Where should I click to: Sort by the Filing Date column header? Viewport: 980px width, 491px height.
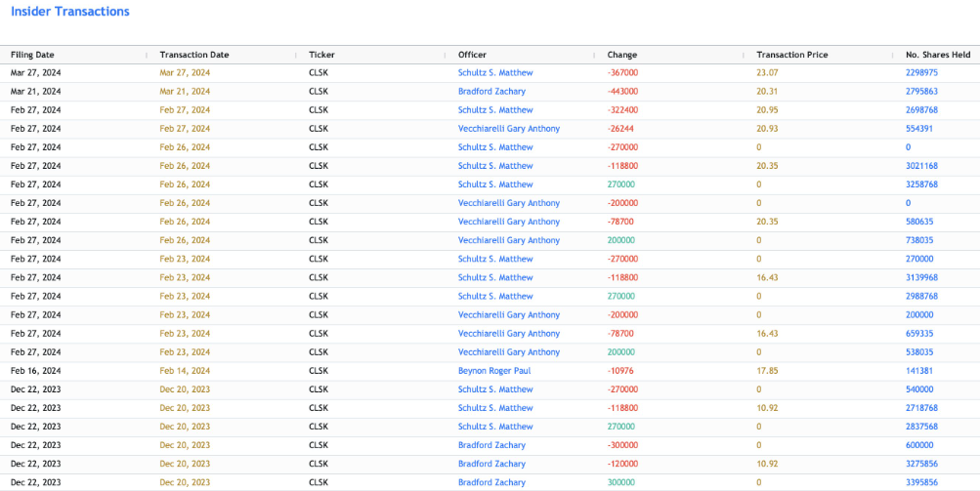[32, 55]
